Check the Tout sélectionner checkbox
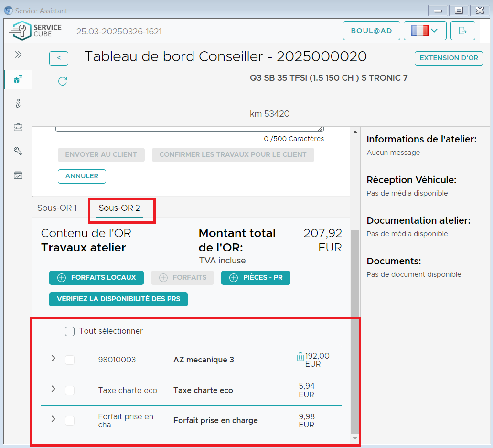Screen dimensions: 493x448 click(70, 331)
